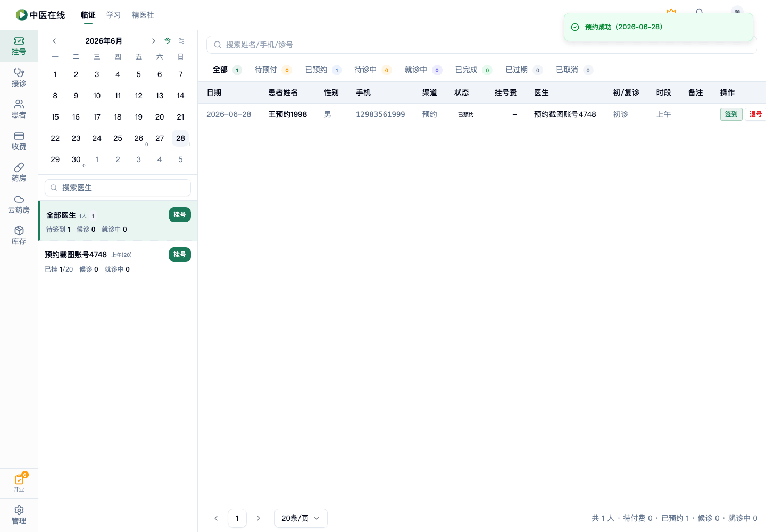Click doctor cell 预约截图账号4748 in table

coord(565,114)
